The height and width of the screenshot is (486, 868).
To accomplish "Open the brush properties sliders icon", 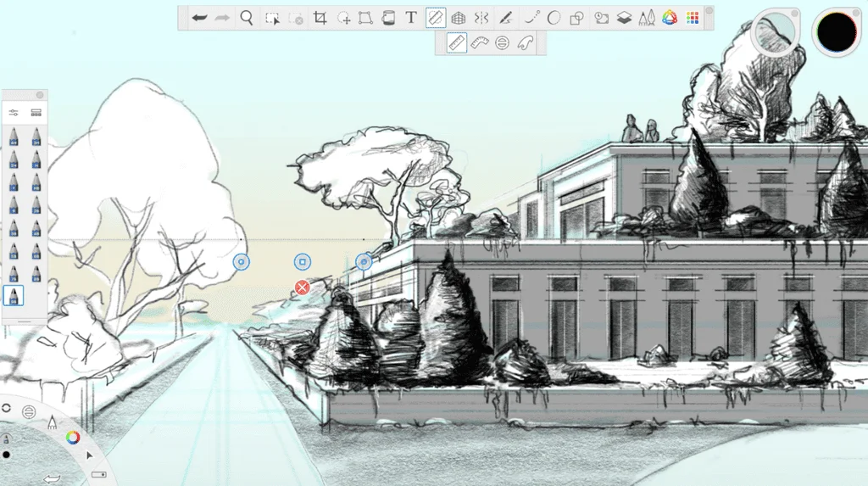I will [14, 113].
